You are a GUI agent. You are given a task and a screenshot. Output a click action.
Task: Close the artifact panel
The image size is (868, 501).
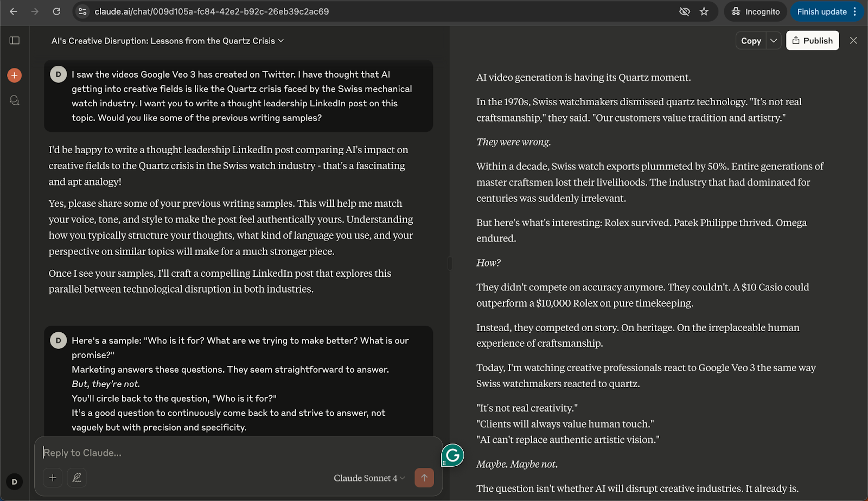coord(853,41)
